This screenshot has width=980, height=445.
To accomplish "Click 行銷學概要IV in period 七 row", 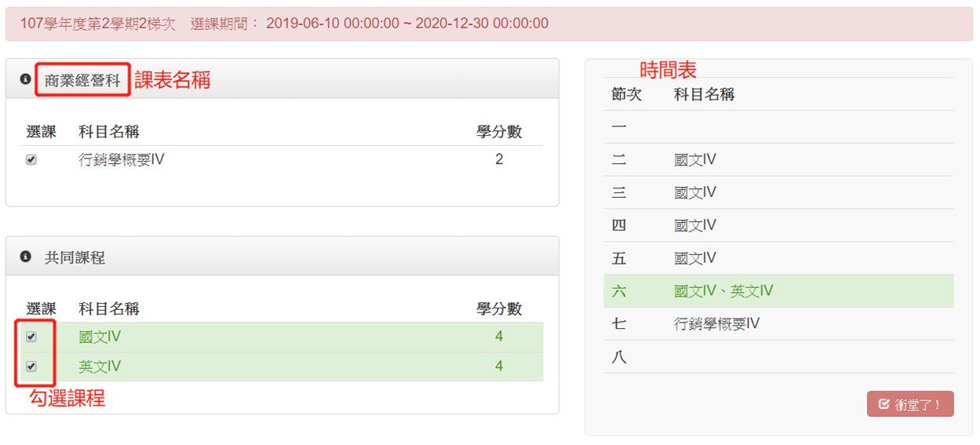I will click(716, 323).
